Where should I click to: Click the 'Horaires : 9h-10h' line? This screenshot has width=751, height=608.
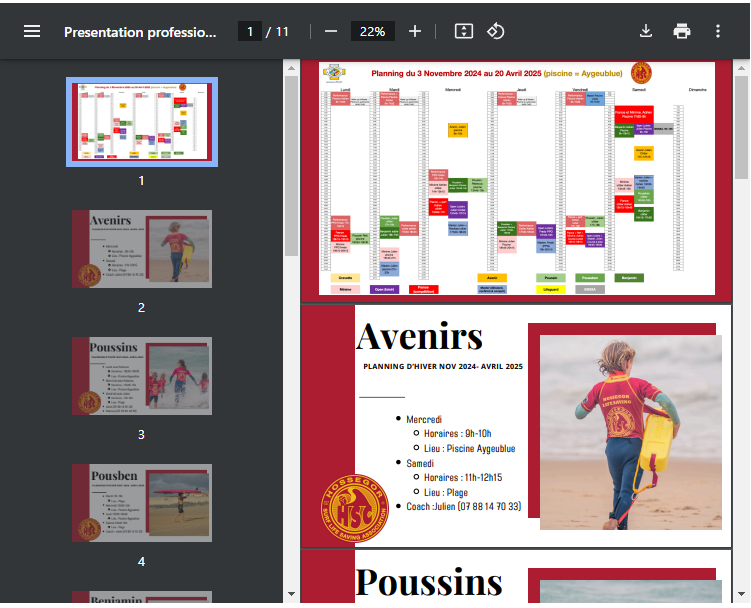(457, 434)
